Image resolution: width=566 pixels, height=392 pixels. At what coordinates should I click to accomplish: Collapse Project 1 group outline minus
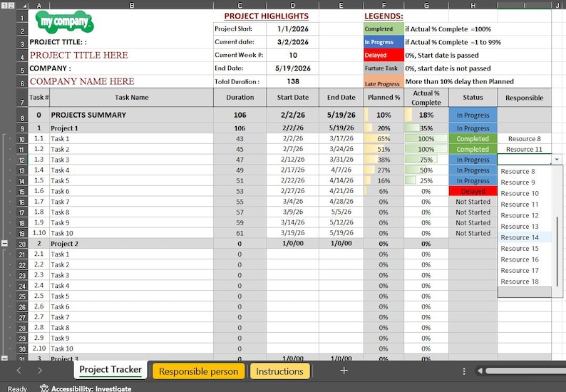coord(4,244)
